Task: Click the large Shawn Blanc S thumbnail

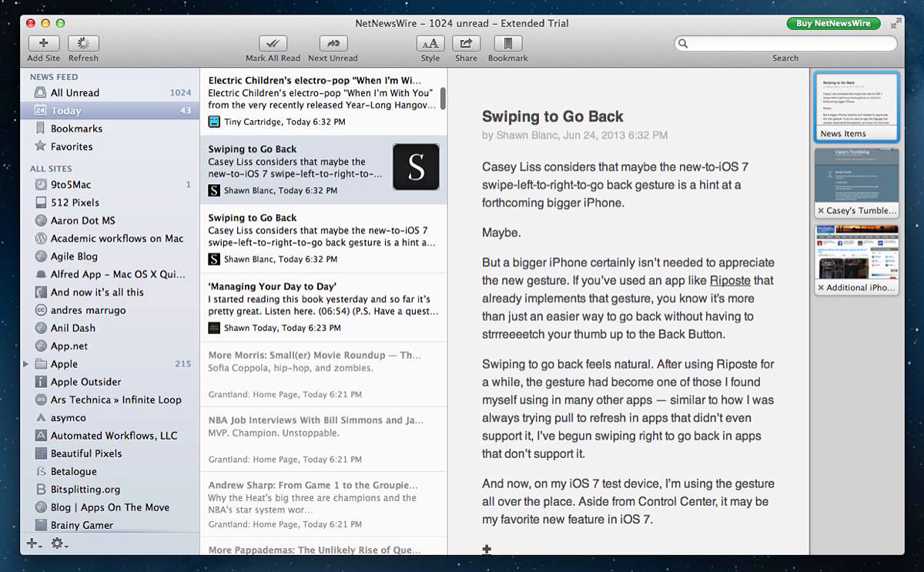Action: click(416, 166)
